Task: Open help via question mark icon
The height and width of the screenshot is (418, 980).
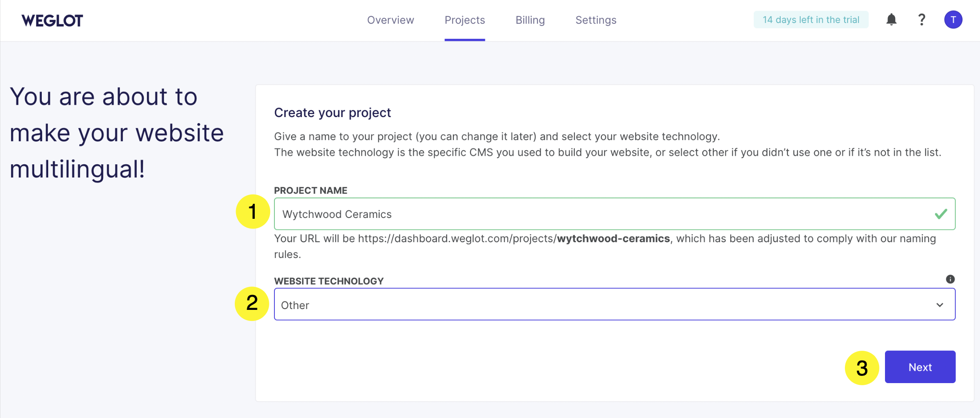Action: [921, 20]
